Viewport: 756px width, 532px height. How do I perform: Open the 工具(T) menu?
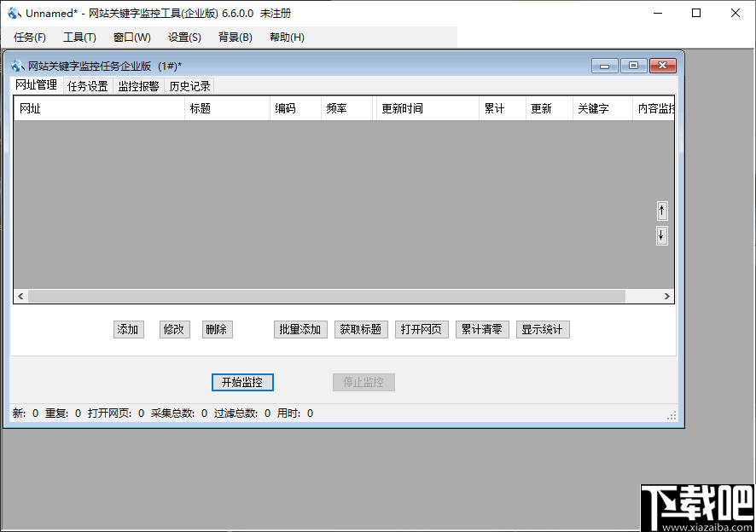point(79,37)
